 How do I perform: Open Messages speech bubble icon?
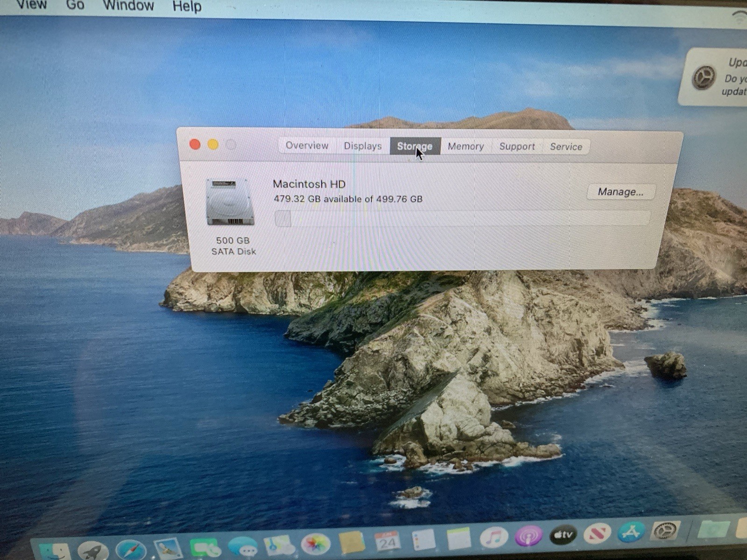(242, 546)
